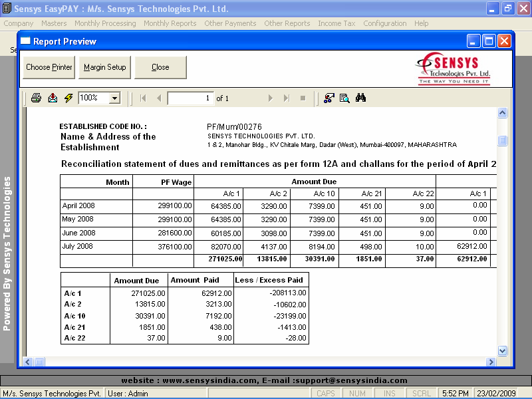
Task: Close the Report Preview window with X
Action: pyautogui.click(x=505, y=41)
